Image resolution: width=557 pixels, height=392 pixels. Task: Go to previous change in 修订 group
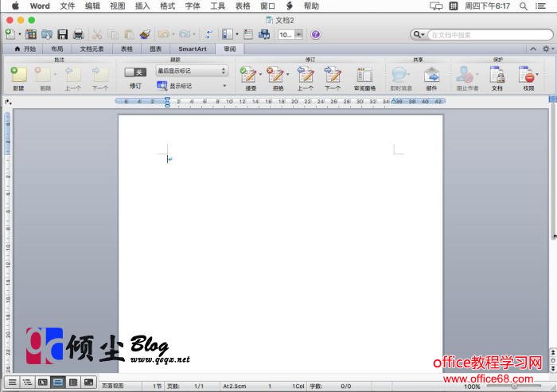pyautogui.click(x=306, y=75)
